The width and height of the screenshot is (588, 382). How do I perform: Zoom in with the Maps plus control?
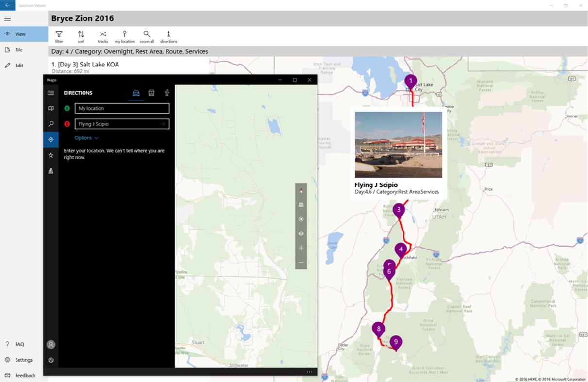pos(301,248)
